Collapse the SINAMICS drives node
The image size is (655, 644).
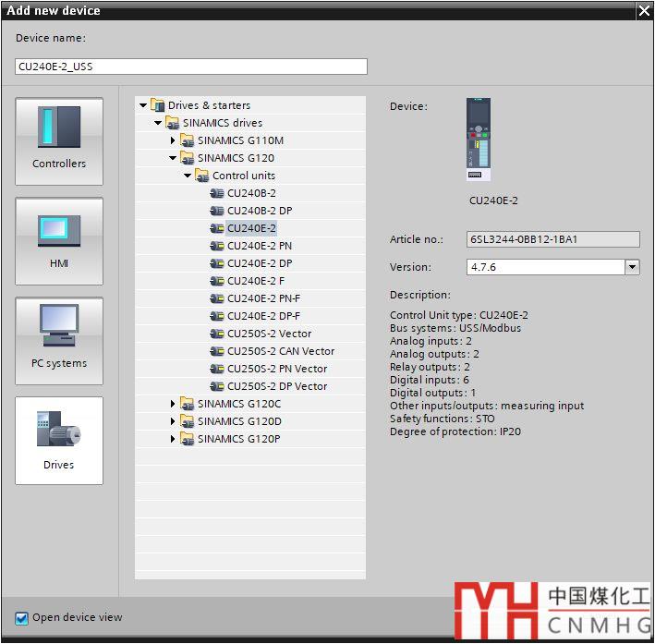(x=158, y=123)
